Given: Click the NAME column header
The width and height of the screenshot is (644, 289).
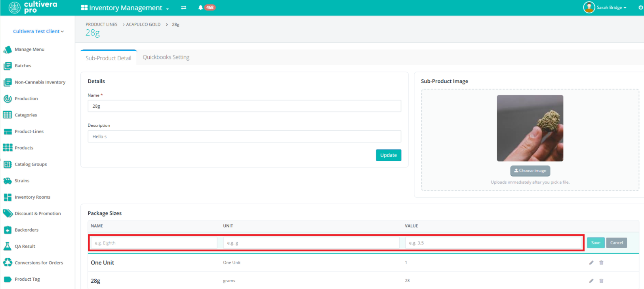Looking at the screenshot, I should pos(97,226).
